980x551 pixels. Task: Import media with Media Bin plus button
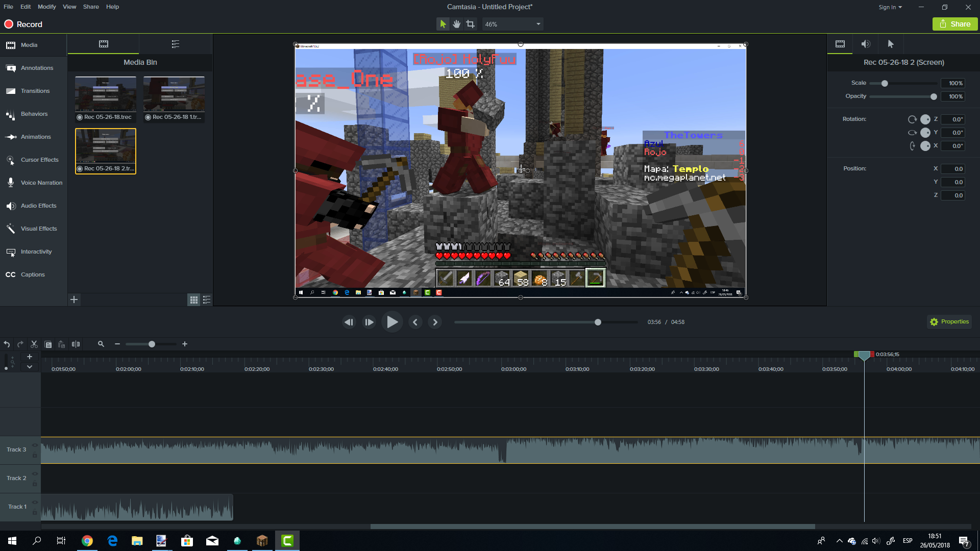tap(74, 299)
